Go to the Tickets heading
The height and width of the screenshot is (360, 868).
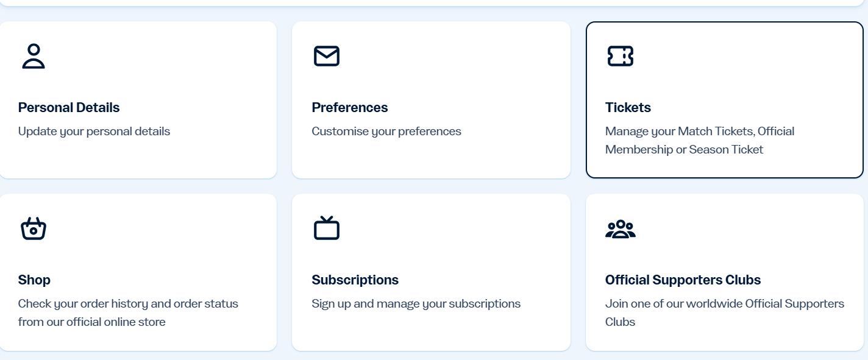click(628, 108)
